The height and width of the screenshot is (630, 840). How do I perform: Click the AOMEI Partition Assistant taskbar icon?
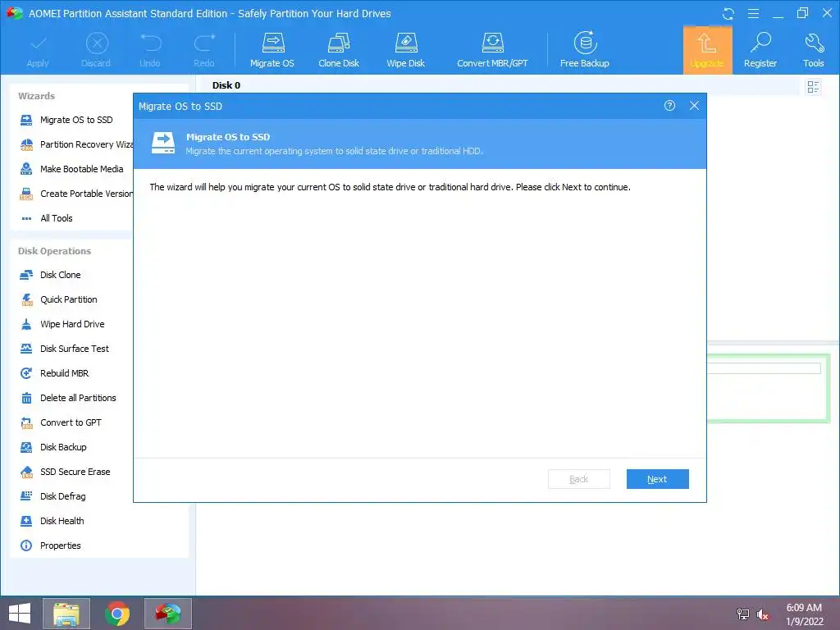click(x=168, y=614)
